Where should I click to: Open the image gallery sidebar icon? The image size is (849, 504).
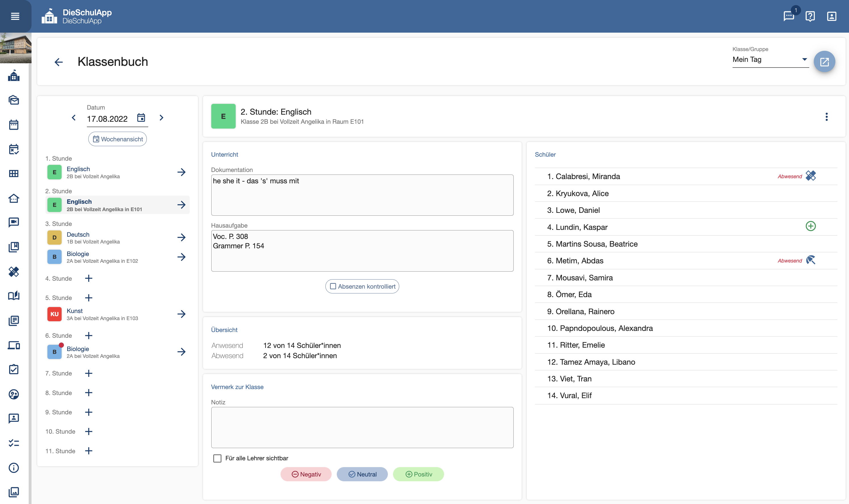click(14, 492)
